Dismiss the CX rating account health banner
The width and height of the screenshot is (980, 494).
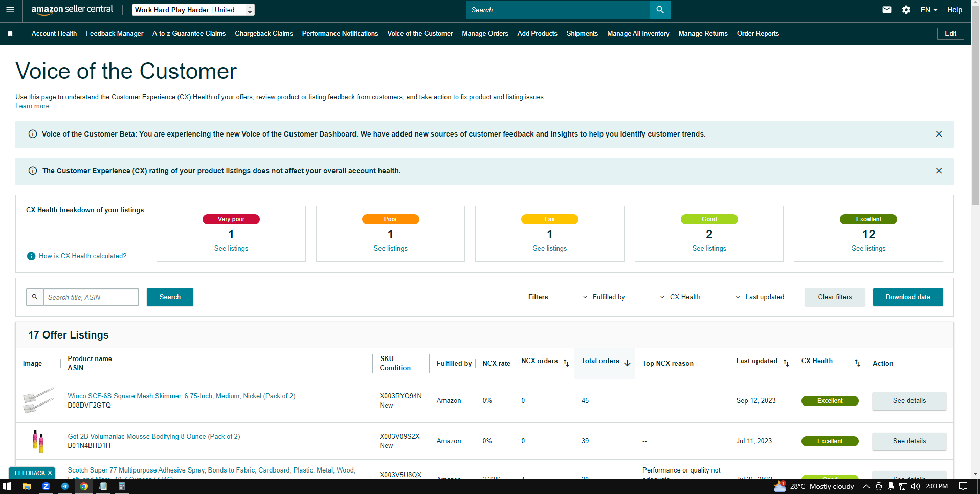coord(939,171)
